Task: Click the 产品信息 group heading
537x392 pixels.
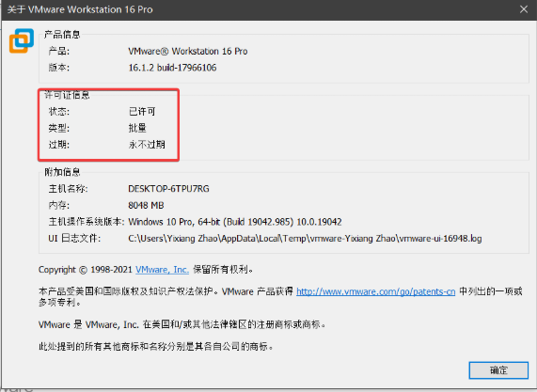Action: 62,34
